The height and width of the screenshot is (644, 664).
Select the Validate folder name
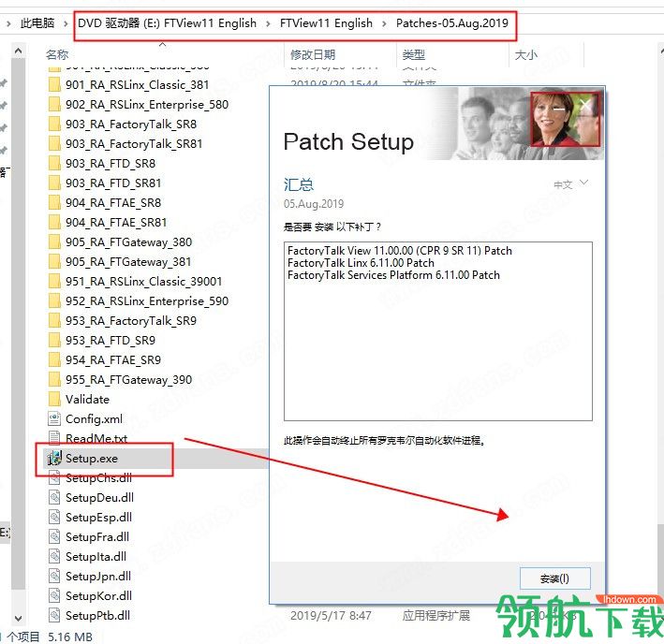pyautogui.click(x=87, y=399)
